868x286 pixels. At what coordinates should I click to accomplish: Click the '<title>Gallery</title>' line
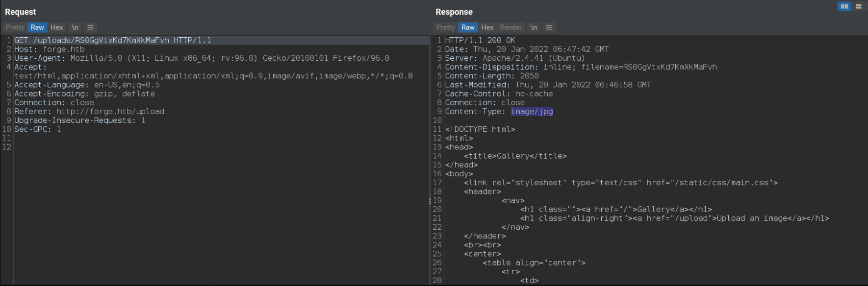[x=515, y=156]
